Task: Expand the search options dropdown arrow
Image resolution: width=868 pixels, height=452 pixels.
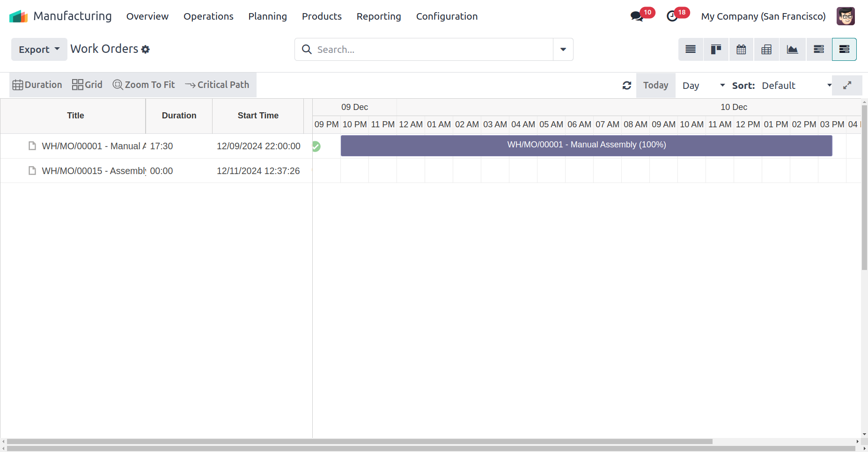Action: [x=563, y=50]
